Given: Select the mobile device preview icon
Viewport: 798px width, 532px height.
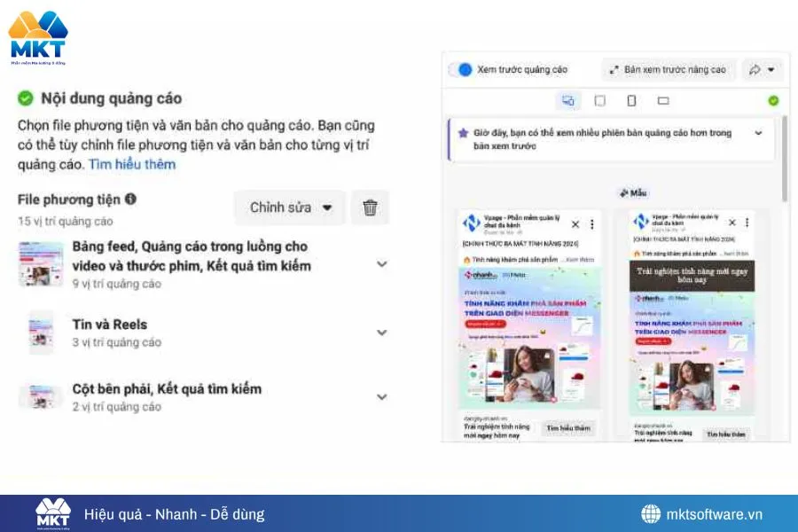Looking at the screenshot, I should [x=630, y=101].
